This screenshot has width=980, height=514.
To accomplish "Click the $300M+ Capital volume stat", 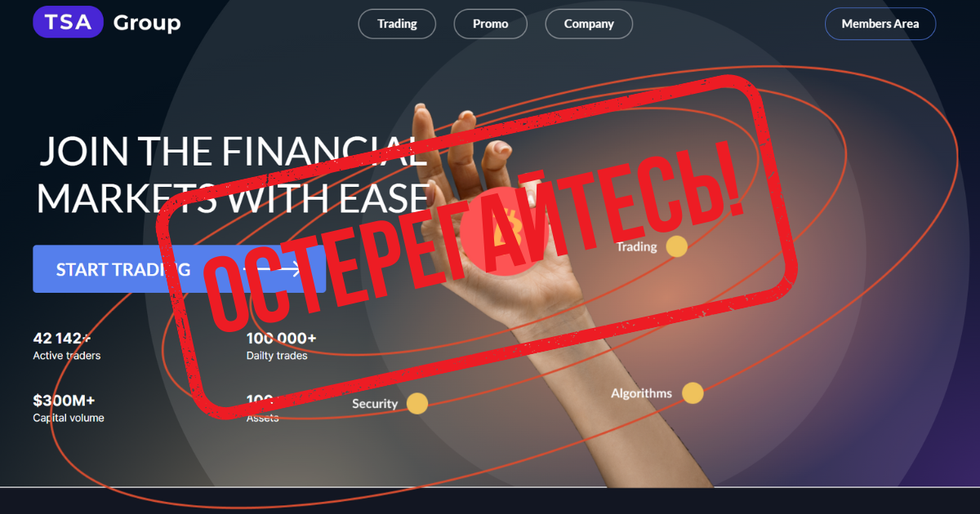I will [69, 408].
